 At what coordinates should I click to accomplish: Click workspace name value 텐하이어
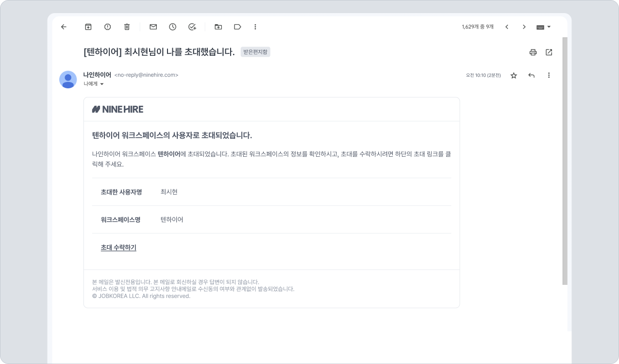[x=172, y=220]
